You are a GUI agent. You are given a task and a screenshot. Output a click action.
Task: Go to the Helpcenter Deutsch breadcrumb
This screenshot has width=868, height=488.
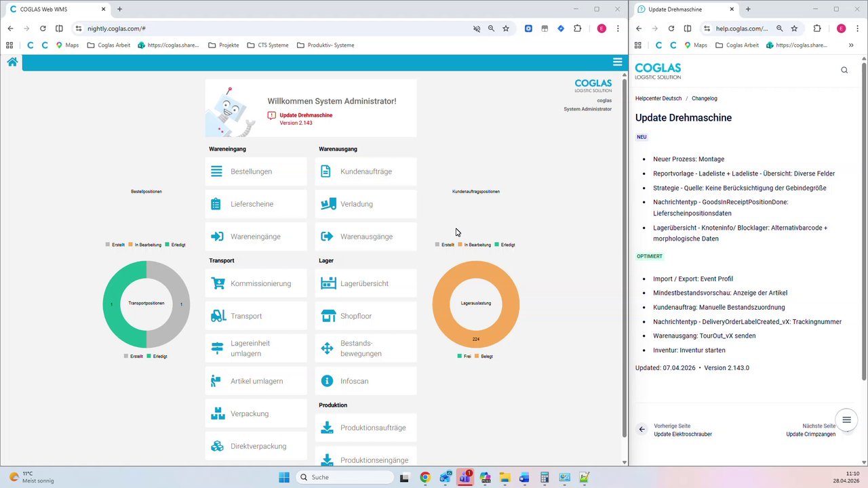pos(658,98)
